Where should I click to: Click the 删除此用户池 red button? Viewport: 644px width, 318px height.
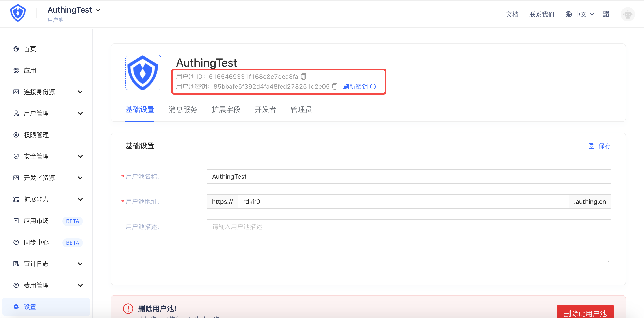585,311
